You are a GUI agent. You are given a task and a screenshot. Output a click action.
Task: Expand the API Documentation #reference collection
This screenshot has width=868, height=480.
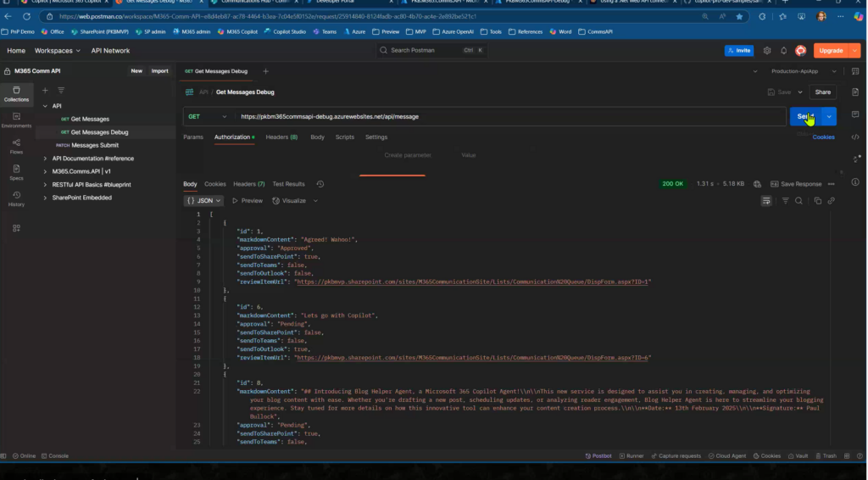point(46,159)
